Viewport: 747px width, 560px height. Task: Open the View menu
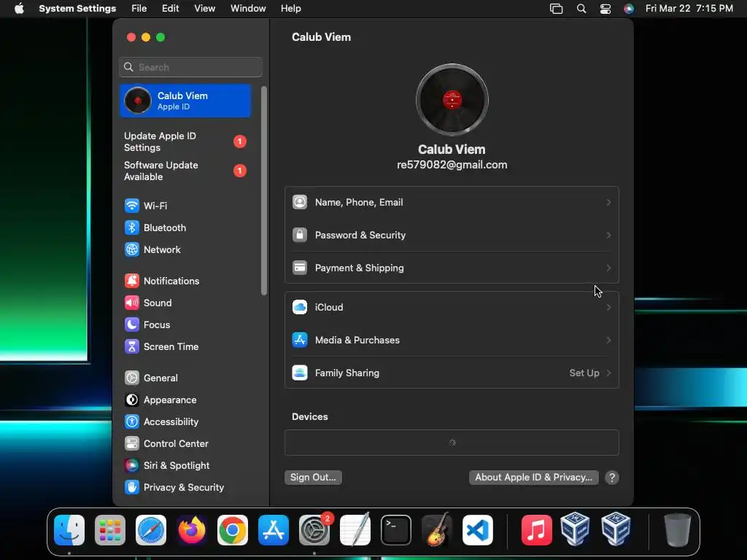click(204, 9)
